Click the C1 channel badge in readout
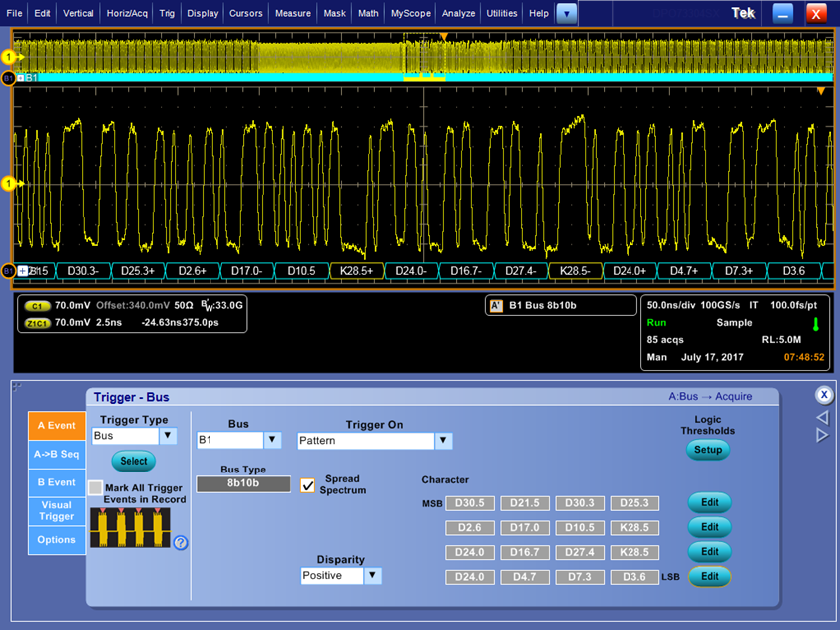 click(x=38, y=306)
